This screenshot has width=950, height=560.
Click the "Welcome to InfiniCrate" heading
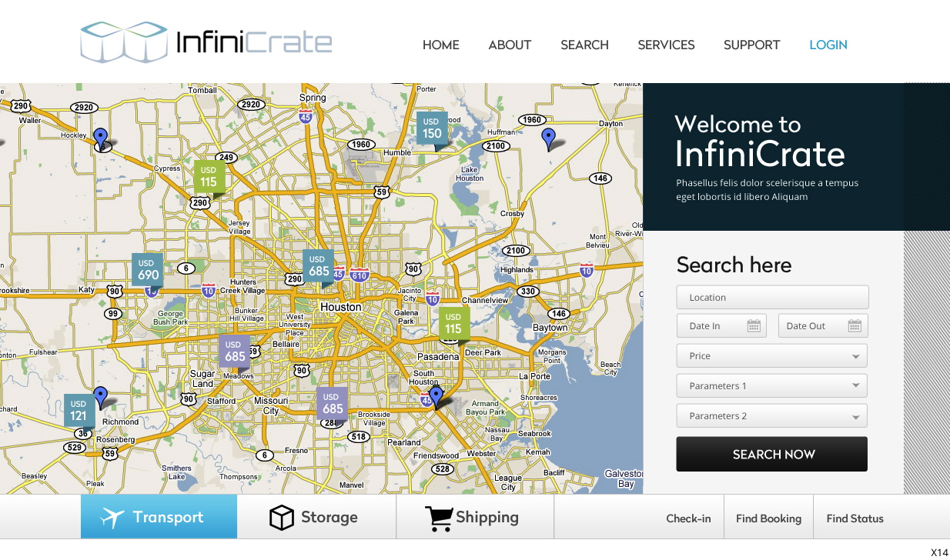tap(760, 141)
